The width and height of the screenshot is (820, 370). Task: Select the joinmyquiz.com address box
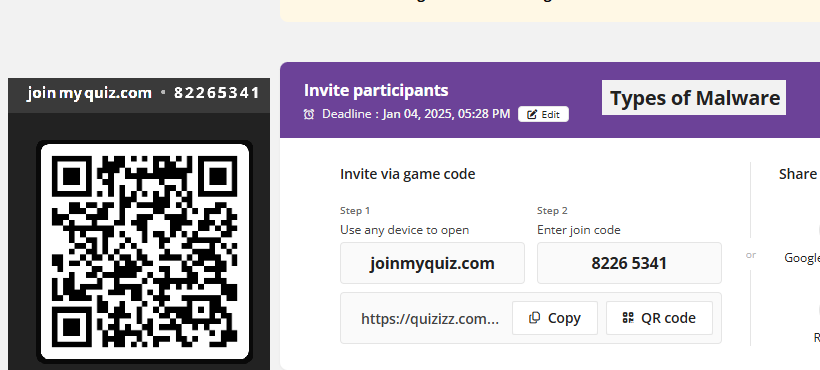432,263
